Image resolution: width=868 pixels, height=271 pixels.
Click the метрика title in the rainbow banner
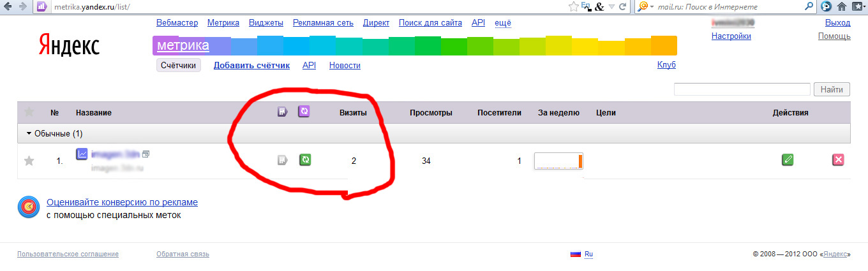(x=183, y=46)
